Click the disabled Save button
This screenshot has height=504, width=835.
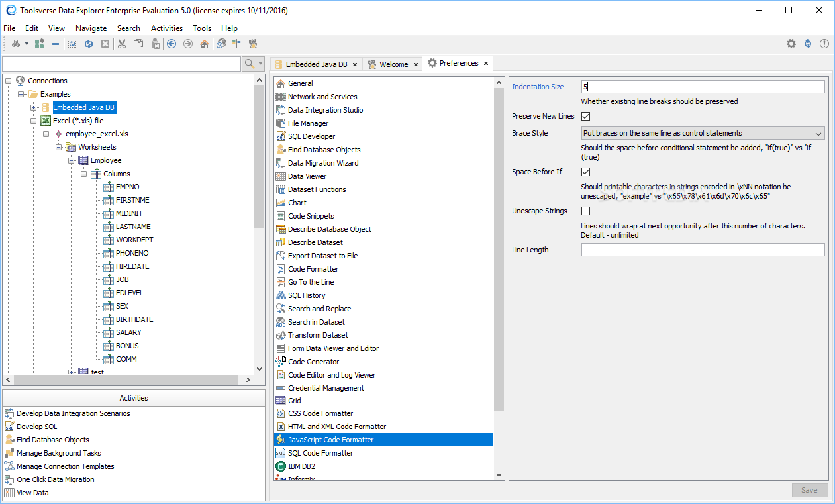pyautogui.click(x=810, y=490)
